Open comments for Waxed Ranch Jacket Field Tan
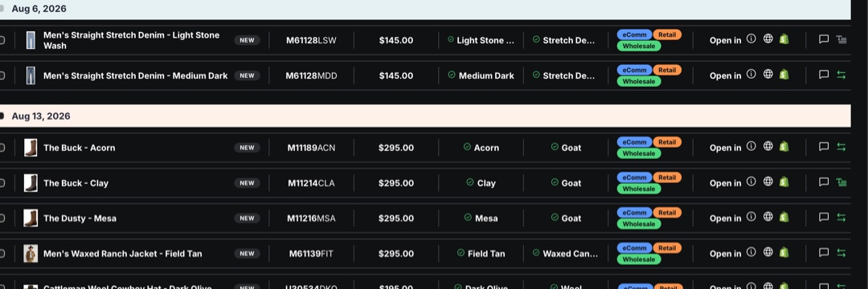The image size is (868, 289). coord(824,253)
